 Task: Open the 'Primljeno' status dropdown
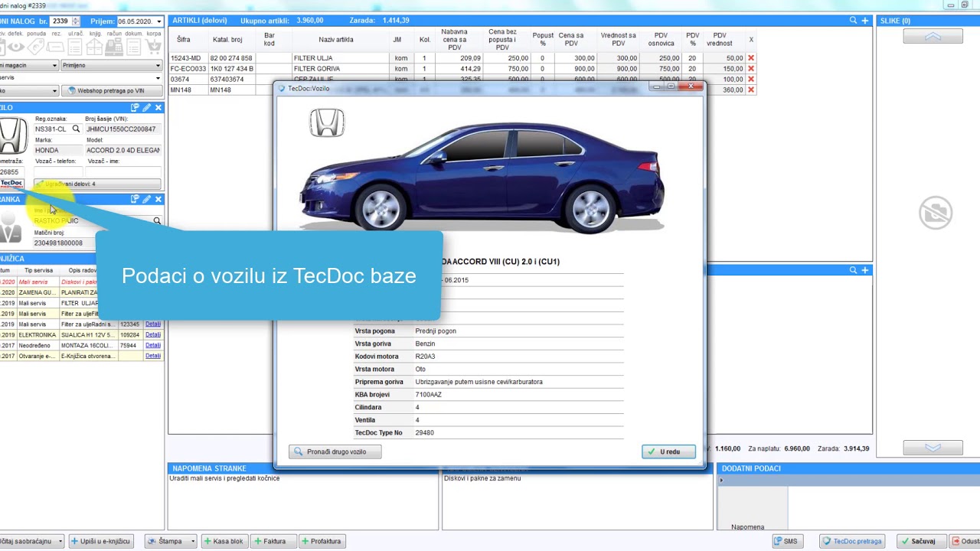point(112,66)
